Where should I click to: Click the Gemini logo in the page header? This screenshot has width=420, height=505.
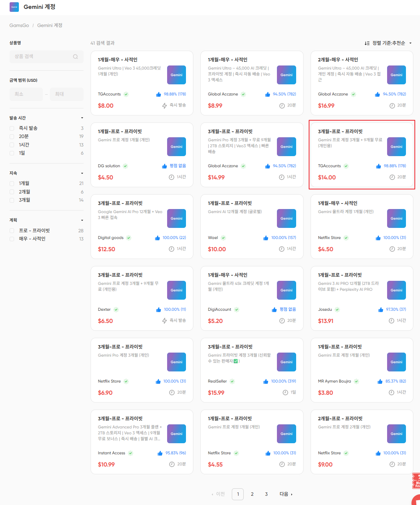point(14,7)
